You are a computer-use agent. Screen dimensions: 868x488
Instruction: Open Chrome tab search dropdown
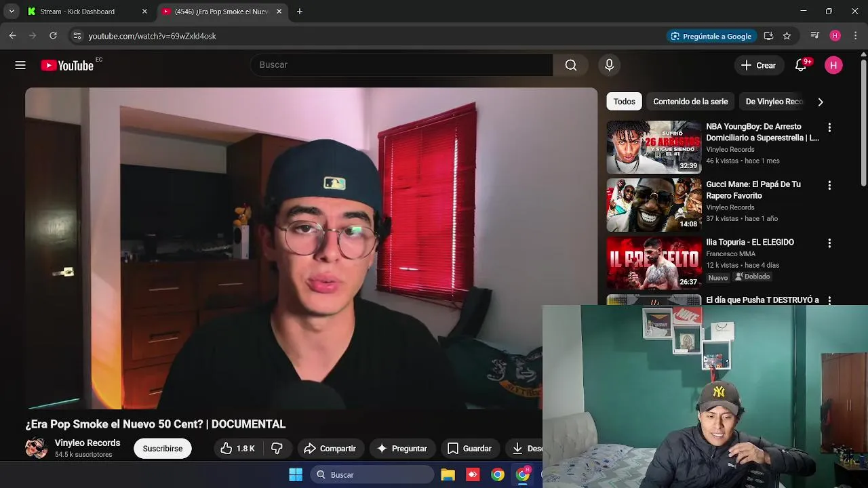[x=12, y=12]
